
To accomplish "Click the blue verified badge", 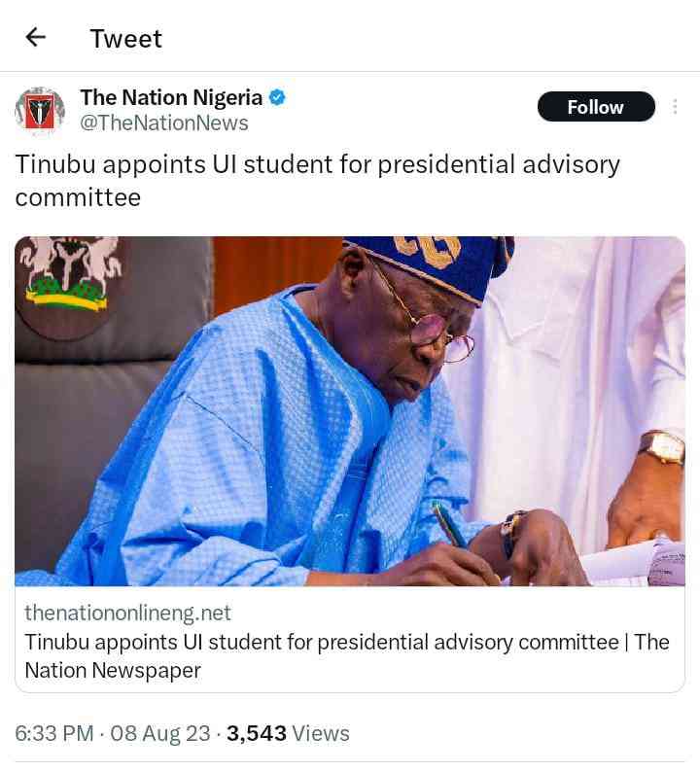I will [277, 97].
